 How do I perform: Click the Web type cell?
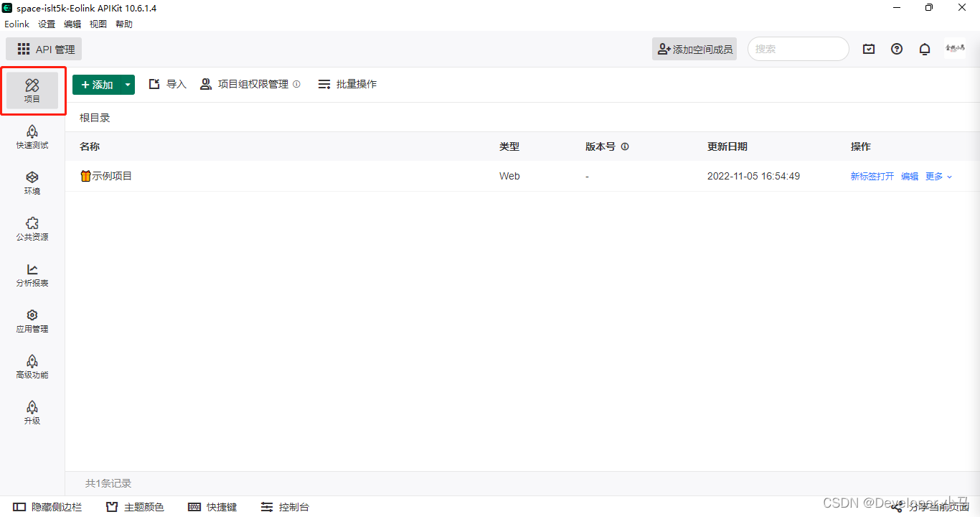(x=509, y=176)
